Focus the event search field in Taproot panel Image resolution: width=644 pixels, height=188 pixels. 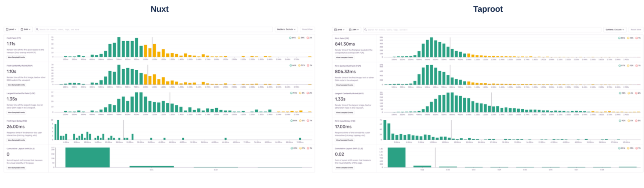[x=482, y=30]
